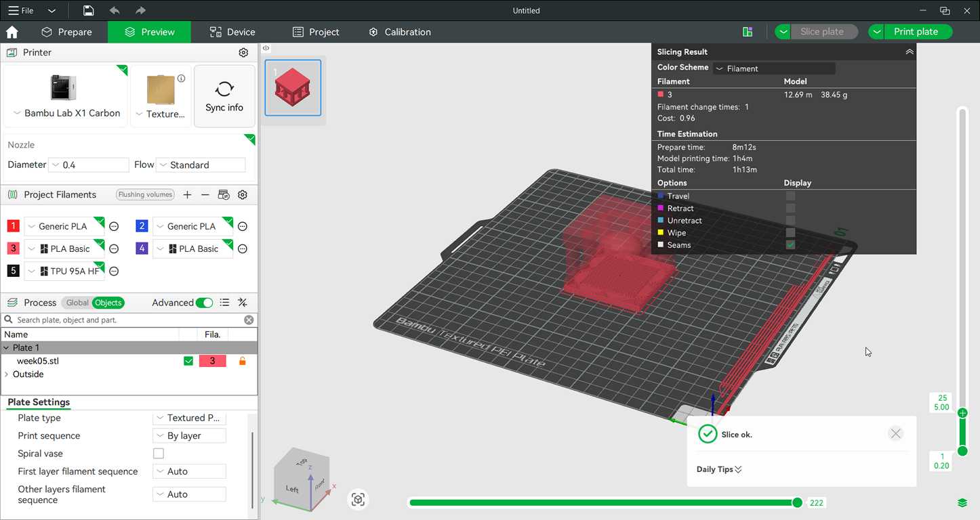Image resolution: width=980 pixels, height=520 pixels.
Task: Click the view orientation cube
Action: coord(302,478)
